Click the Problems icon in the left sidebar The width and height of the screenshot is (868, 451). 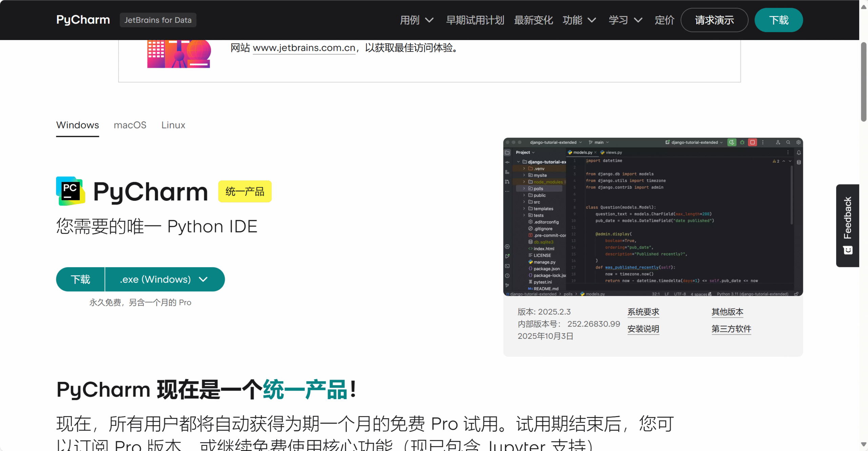click(507, 275)
